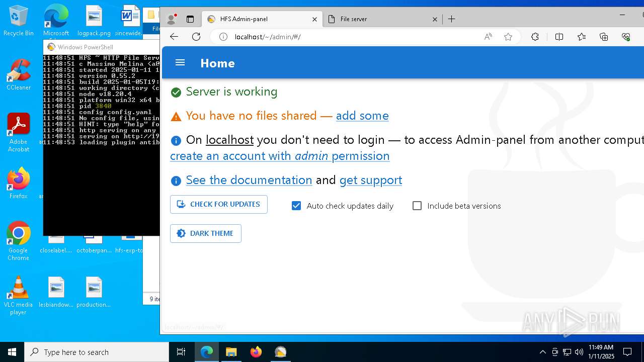Close the HFS Admin-panel tab

[314, 19]
